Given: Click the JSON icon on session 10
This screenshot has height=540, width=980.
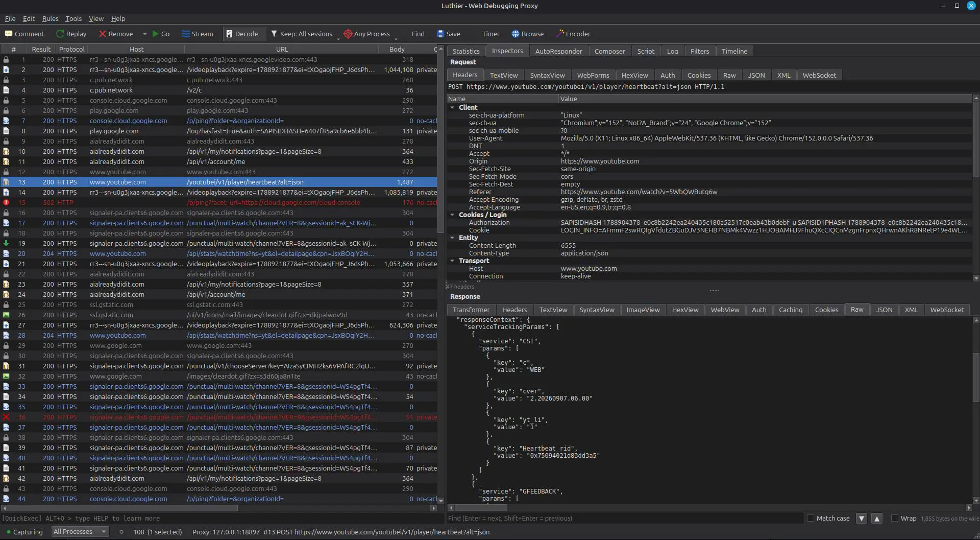Looking at the screenshot, I should (6, 151).
